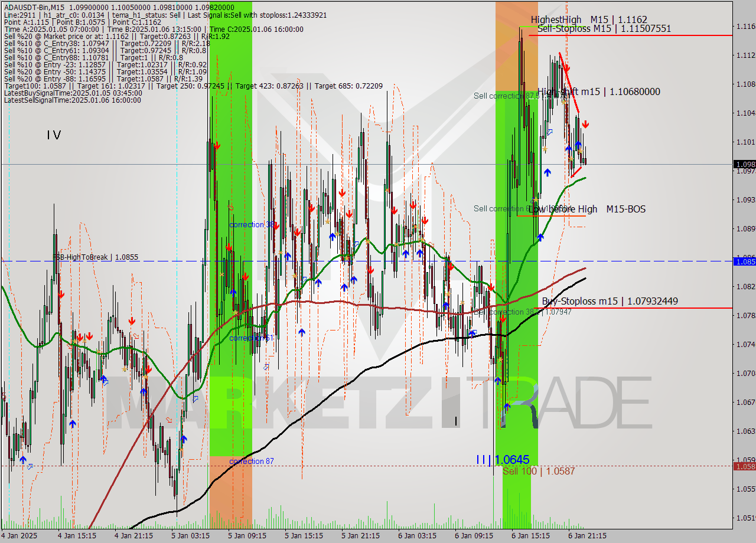Click the 1.078 price axis label
The height and width of the screenshot is (543, 756).
[747, 316]
